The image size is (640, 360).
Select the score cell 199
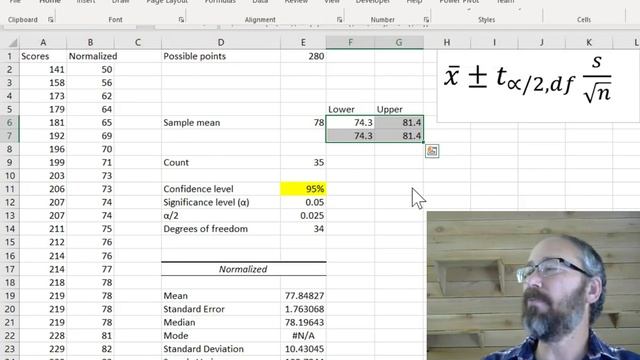(x=43, y=162)
